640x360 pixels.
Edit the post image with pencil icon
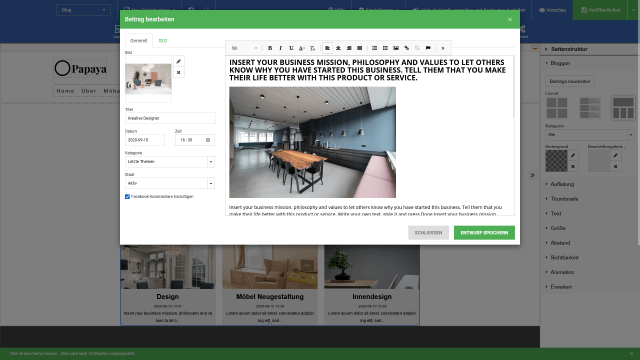[178, 61]
